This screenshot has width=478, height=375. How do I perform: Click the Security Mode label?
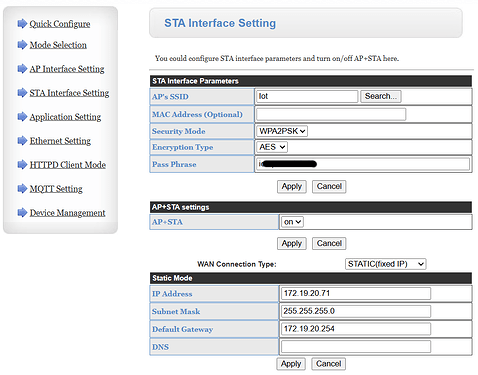[179, 131]
